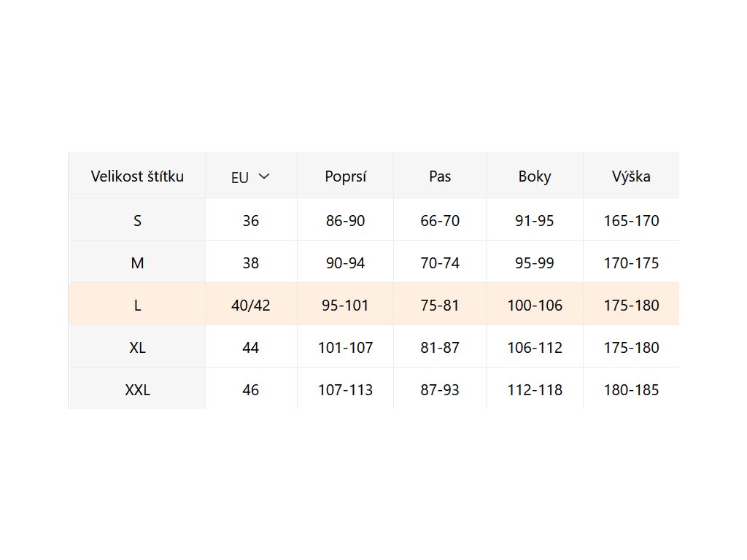Click the 100-106 hips measurement cell
Screen dimensions: 747x560
tap(535, 305)
